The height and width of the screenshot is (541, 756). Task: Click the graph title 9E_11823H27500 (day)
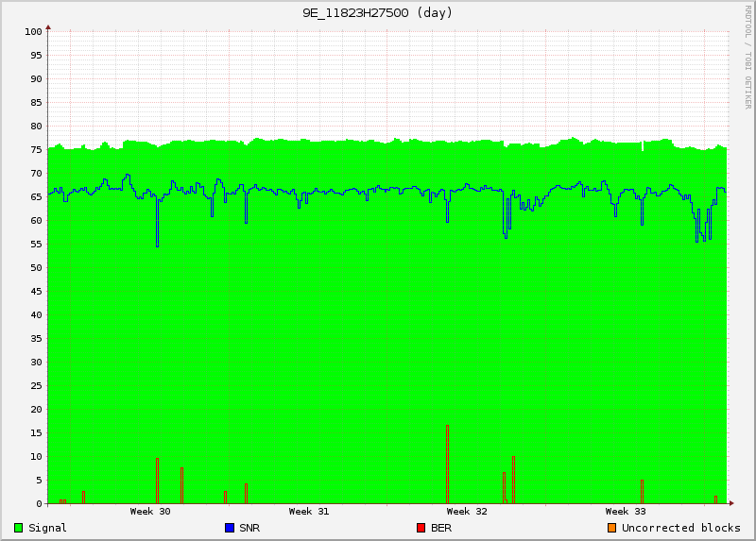[x=377, y=13]
